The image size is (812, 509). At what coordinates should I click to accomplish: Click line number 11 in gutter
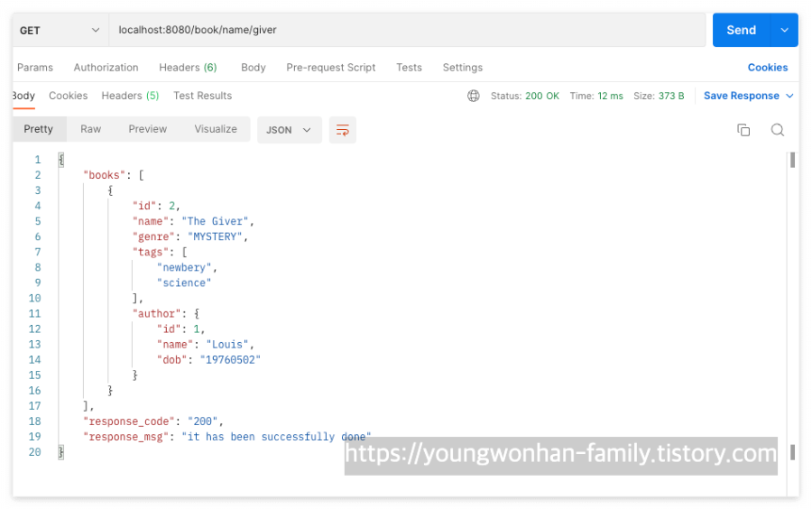click(x=34, y=314)
